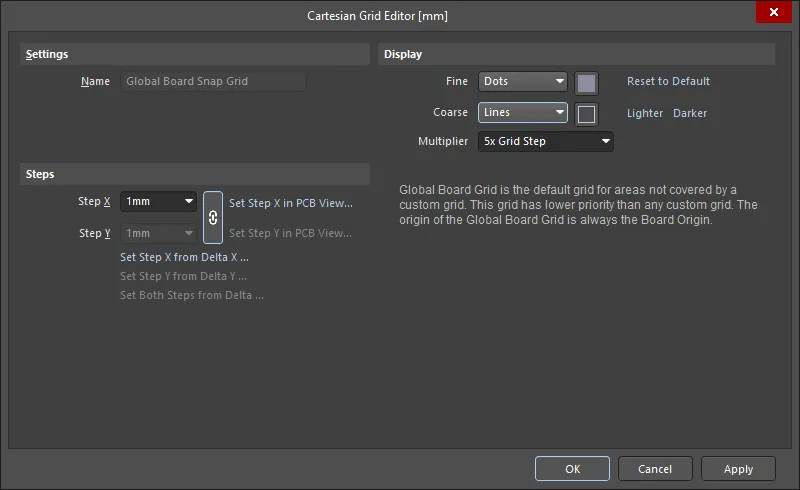Confirm settings with OK button

(572, 469)
